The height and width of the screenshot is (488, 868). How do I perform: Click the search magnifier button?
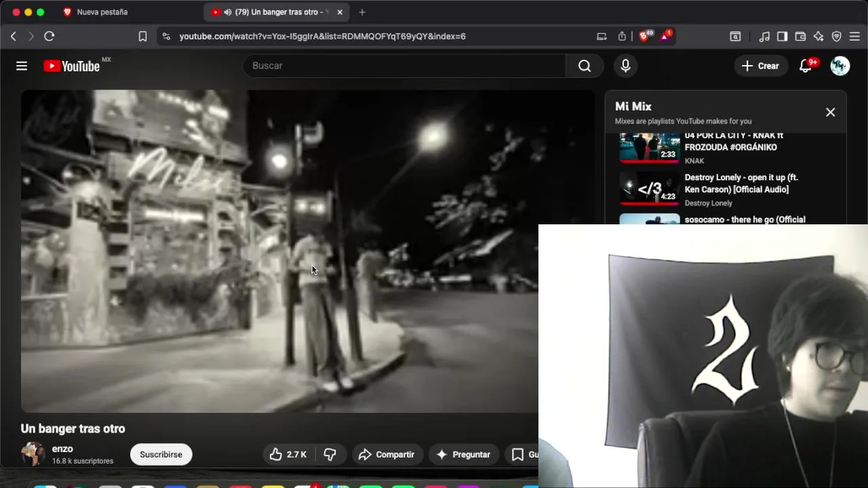click(x=585, y=66)
